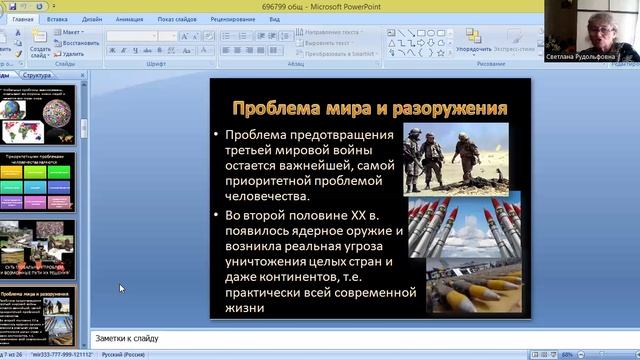The image size is (640, 360).
Task: Click zoom out minus on zoom slider
Action: click(581, 355)
